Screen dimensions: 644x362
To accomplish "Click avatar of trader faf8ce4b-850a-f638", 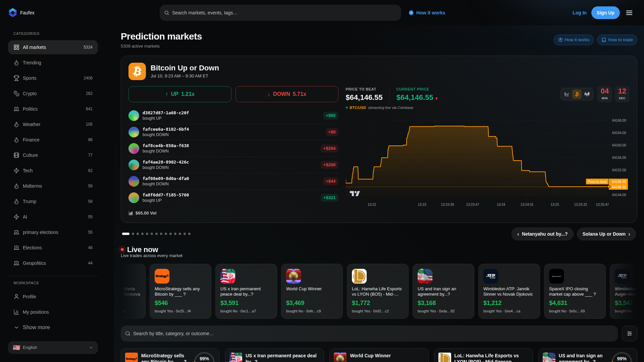I will tap(134, 148).
